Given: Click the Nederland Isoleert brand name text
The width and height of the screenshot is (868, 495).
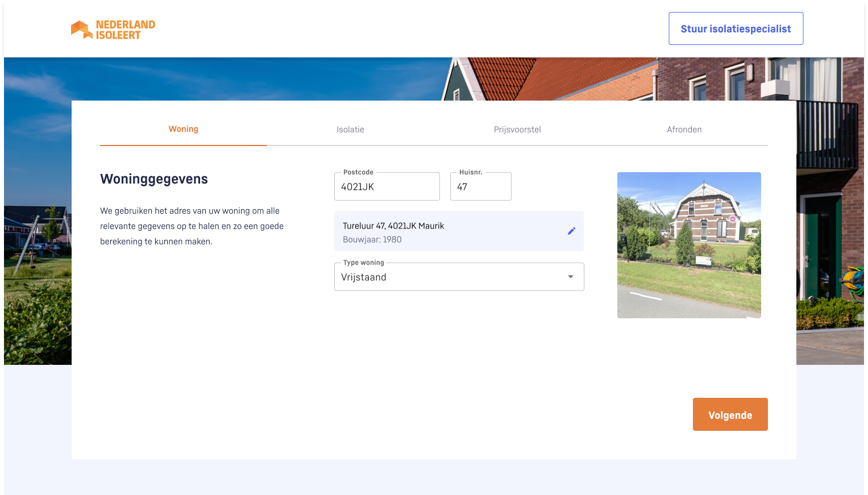Looking at the screenshot, I should coord(125,30).
